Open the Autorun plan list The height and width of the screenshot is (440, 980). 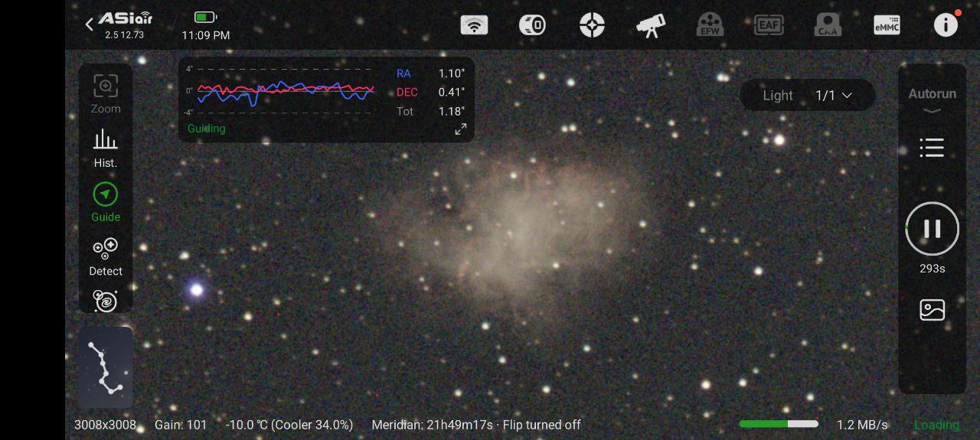pos(932,148)
